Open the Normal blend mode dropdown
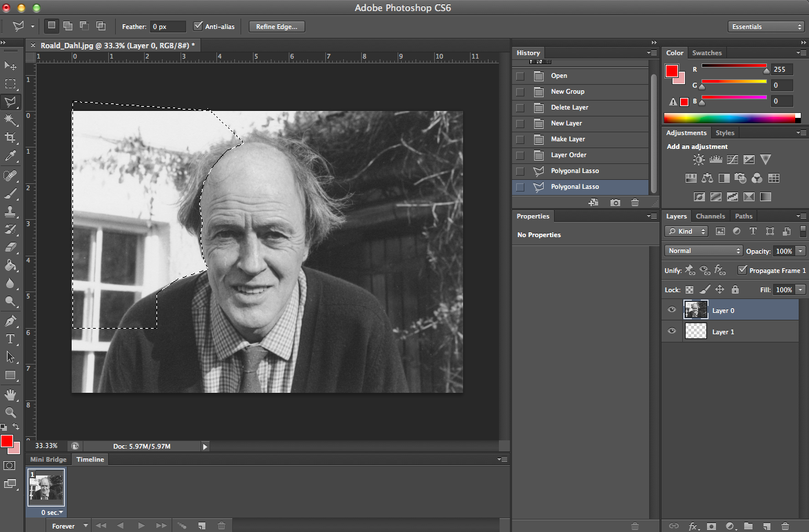 point(703,251)
